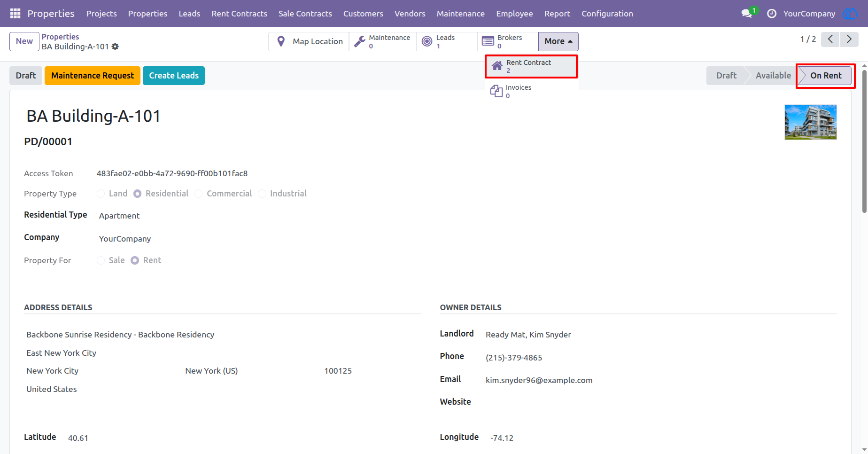Select the On Rent status stage
The width and height of the screenshot is (868, 454).
(826, 76)
